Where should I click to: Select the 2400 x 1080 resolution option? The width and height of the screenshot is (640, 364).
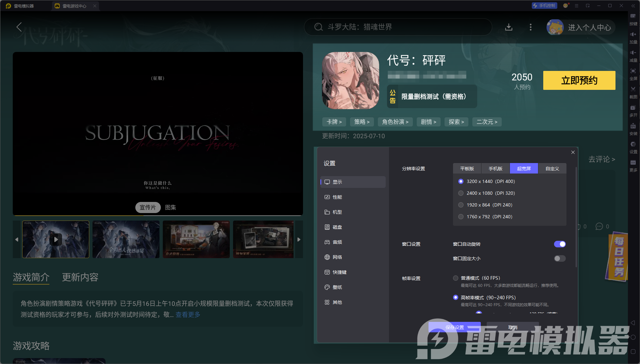tap(461, 193)
